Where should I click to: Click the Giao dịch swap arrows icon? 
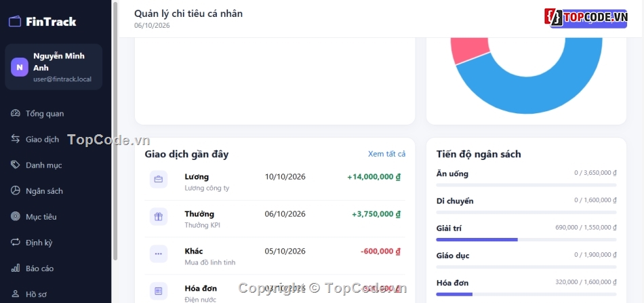pos(15,139)
